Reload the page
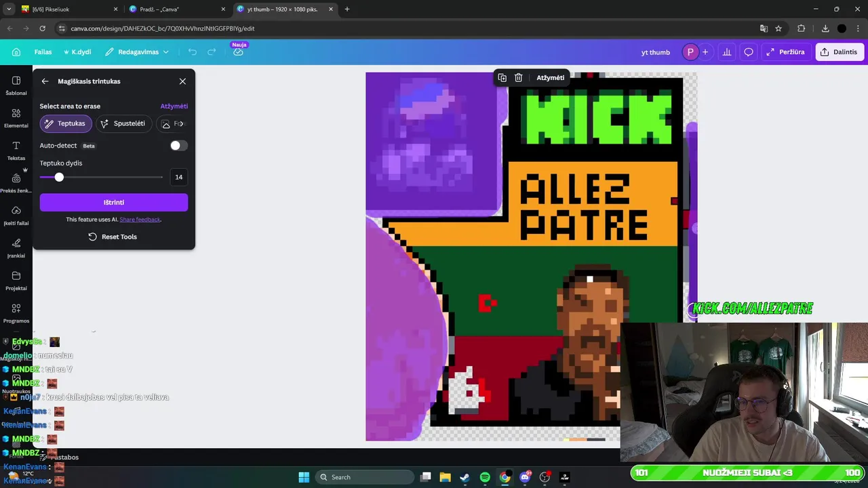This screenshot has width=868, height=488. [42, 28]
